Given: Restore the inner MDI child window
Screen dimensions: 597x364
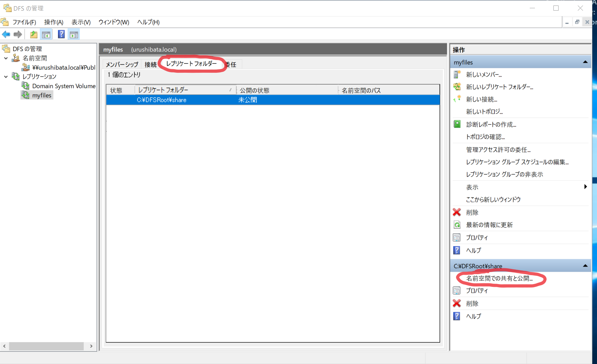Looking at the screenshot, I should point(577,22).
